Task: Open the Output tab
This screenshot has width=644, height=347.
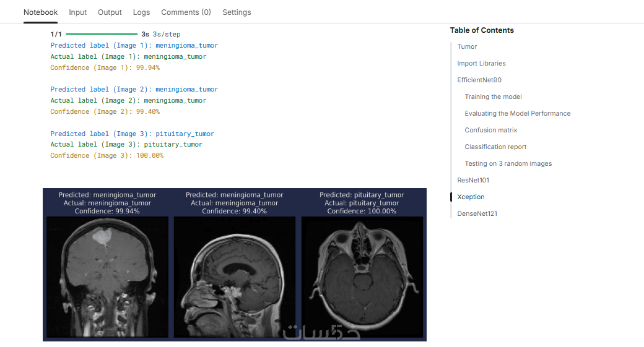Action: point(110,12)
